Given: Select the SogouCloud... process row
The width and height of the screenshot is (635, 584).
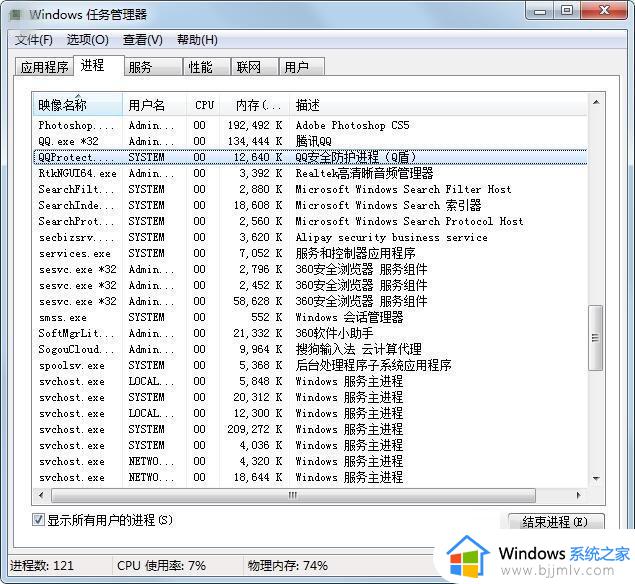Looking at the screenshot, I should click(x=310, y=349).
